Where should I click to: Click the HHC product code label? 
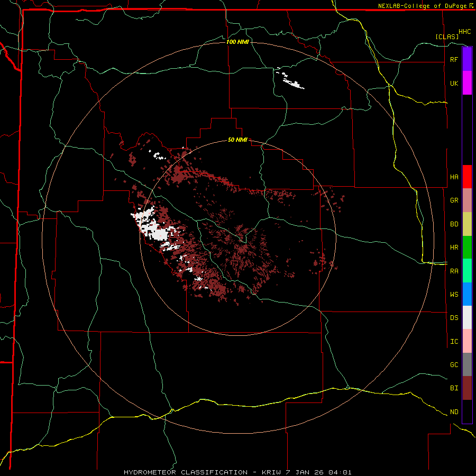point(465,32)
